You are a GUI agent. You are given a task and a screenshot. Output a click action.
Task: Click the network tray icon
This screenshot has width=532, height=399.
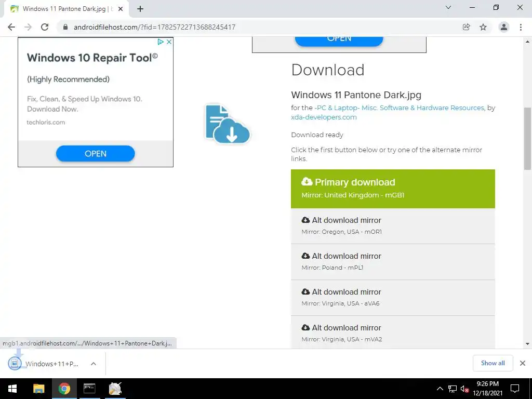[x=453, y=389]
